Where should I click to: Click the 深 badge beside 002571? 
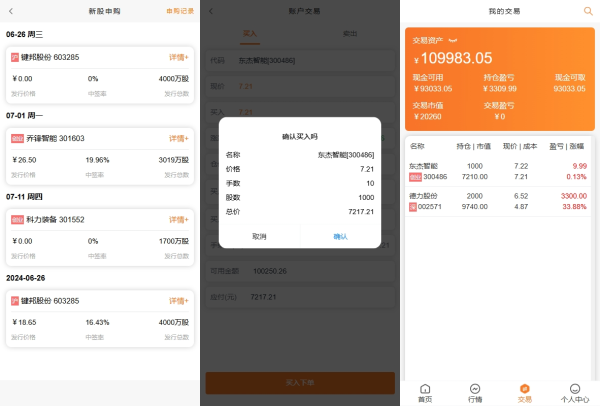pos(413,207)
